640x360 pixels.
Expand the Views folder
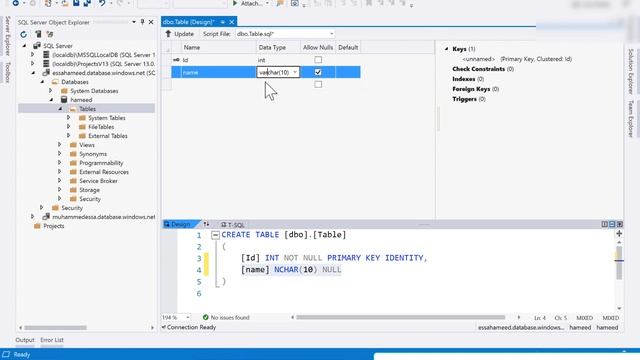point(60,144)
